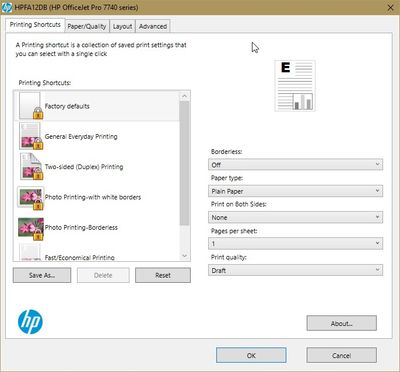Click the Cancel button
The height and width of the screenshot is (372, 400).
342,355
